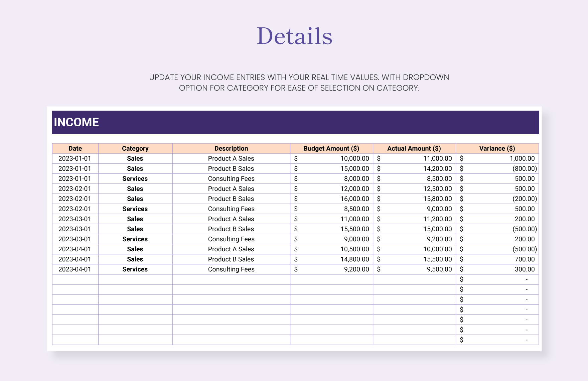The image size is (588, 381).
Task: Open the Category dropdown for Product A Sales row
Action: pyautogui.click(x=135, y=158)
